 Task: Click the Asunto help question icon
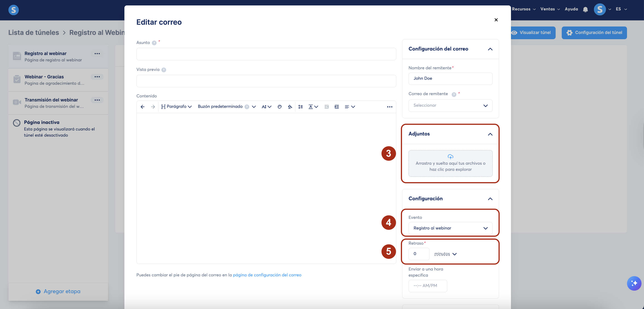point(154,43)
